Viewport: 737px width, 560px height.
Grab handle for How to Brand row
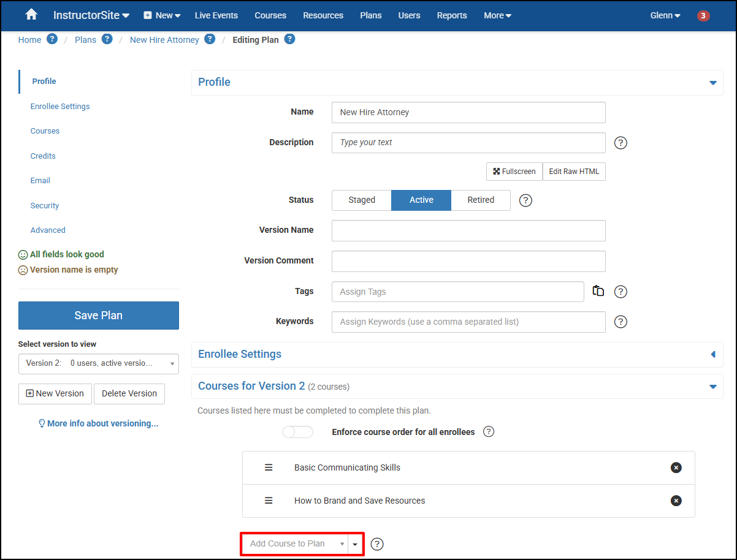(x=269, y=501)
